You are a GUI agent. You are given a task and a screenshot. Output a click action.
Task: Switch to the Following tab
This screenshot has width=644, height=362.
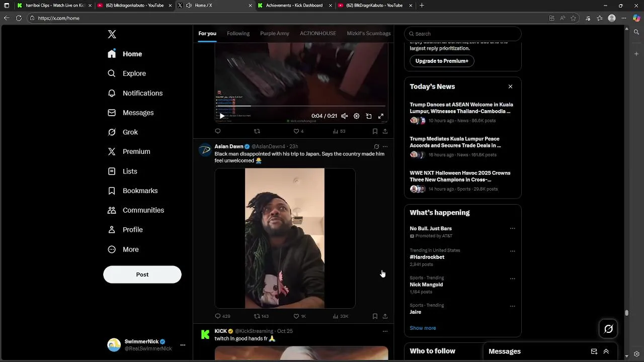point(238,33)
